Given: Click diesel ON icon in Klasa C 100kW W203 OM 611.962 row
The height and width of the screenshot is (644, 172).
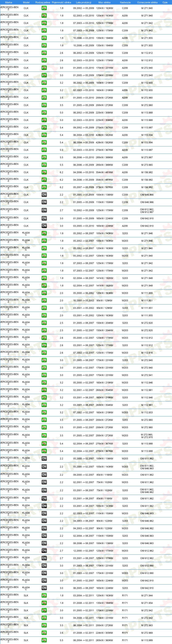Looking at the screenshot, I should (x=44, y=459).
